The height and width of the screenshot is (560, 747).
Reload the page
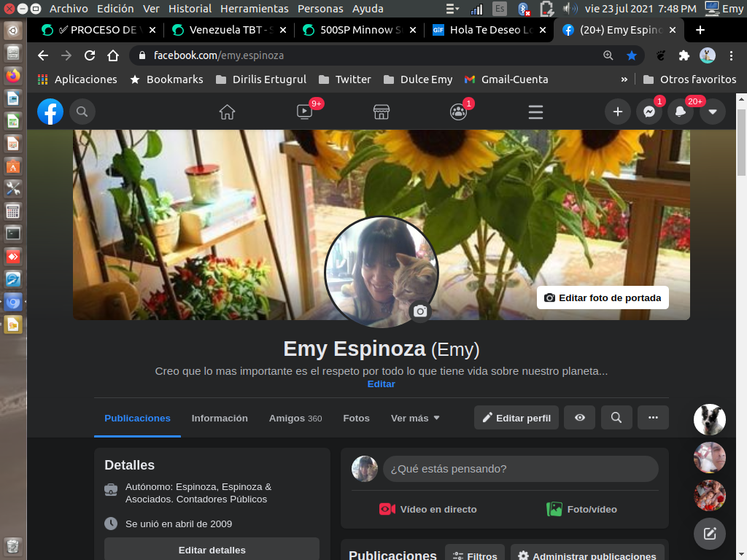tap(90, 55)
